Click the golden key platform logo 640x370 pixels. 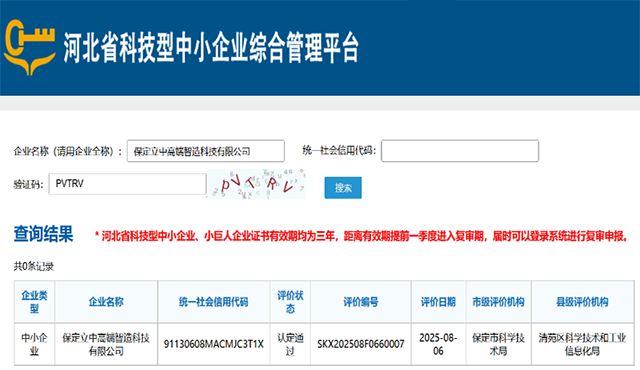click(x=29, y=47)
